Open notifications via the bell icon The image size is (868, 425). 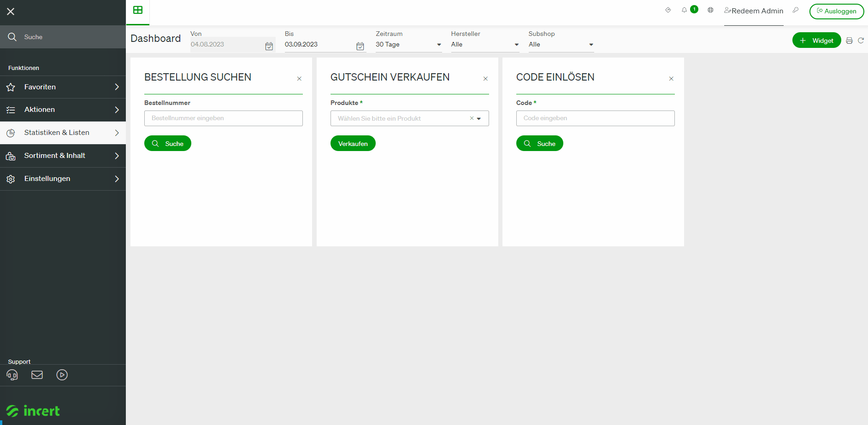tap(684, 10)
